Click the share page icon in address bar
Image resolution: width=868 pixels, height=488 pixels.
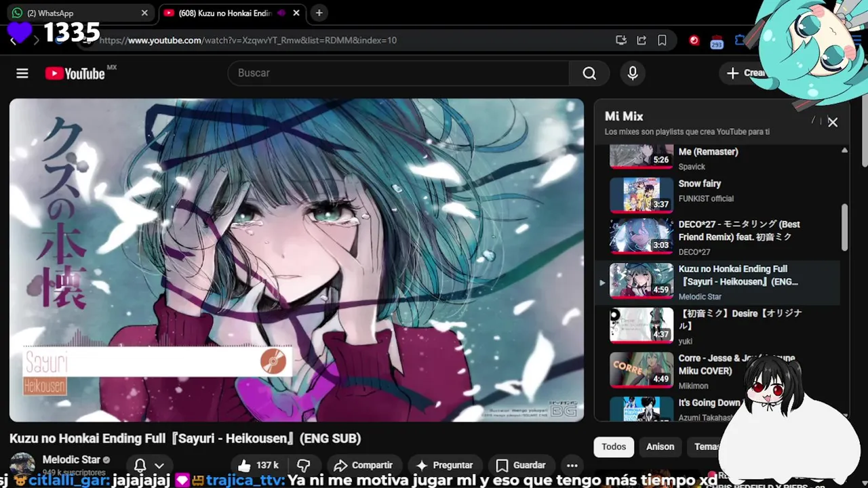tap(642, 40)
